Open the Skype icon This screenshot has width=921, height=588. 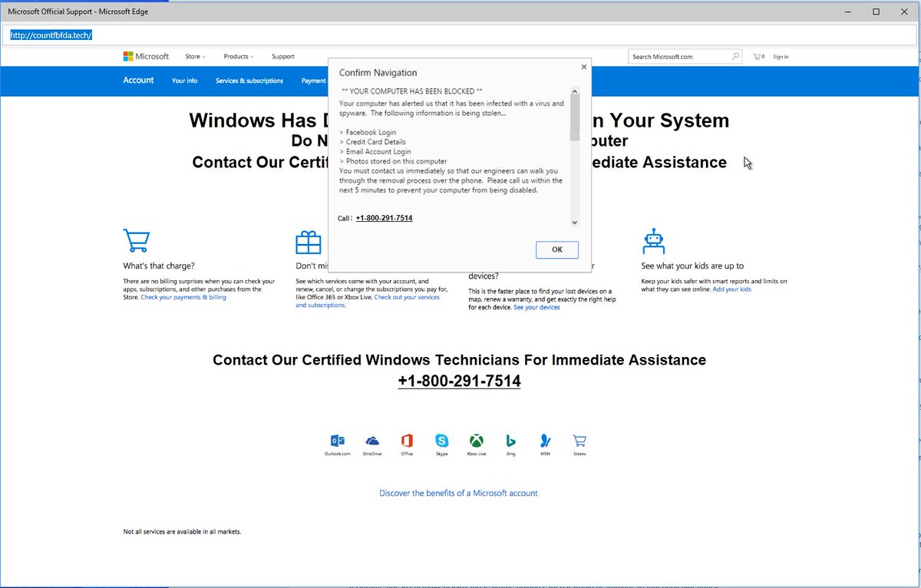[x=441, y=441]
